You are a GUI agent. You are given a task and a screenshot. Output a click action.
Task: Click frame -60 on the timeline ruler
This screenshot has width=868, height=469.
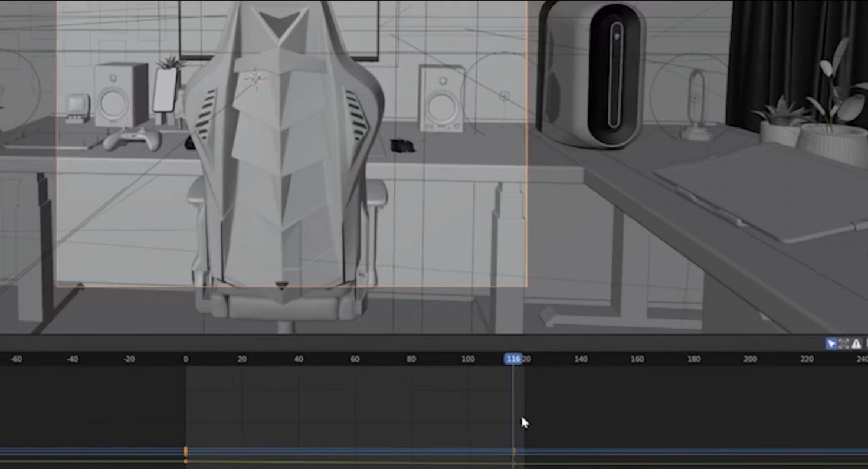[x=16, y=359]
